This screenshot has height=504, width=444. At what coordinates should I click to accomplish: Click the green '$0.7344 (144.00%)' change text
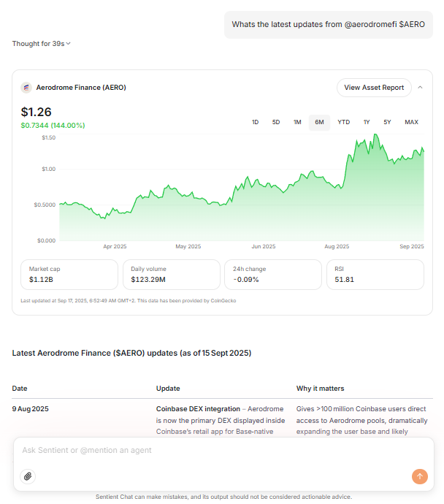click(53, 126)
